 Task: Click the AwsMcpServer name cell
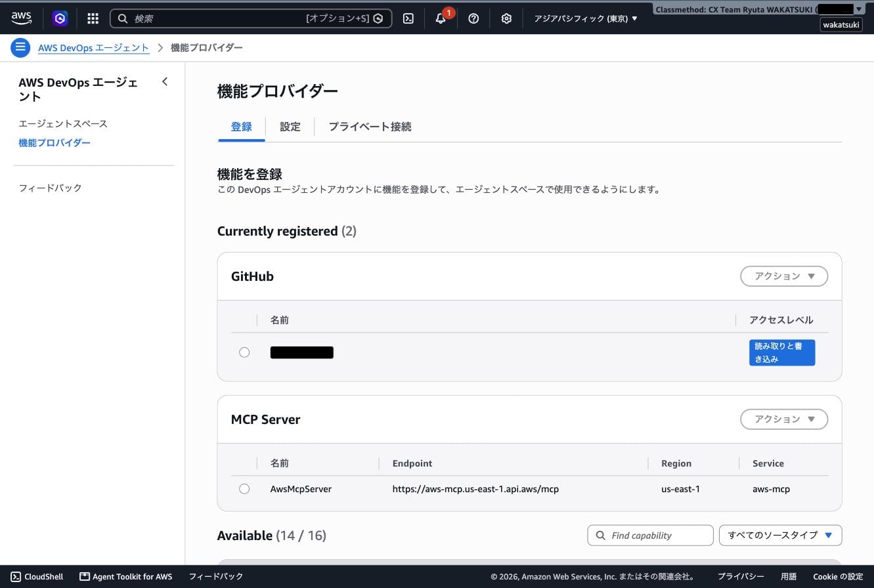pos(301,489)
